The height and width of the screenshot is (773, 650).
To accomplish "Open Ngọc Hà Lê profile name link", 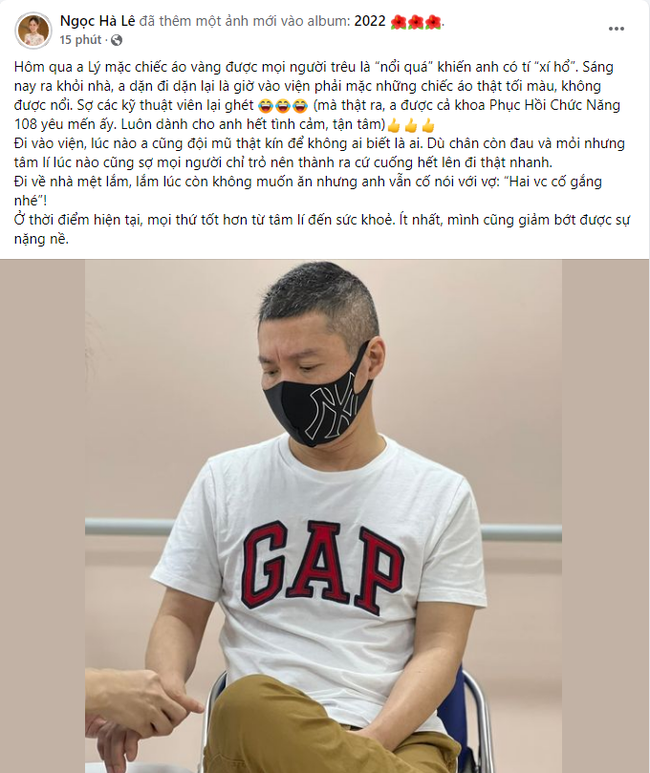I will click(x=97, y=21).
